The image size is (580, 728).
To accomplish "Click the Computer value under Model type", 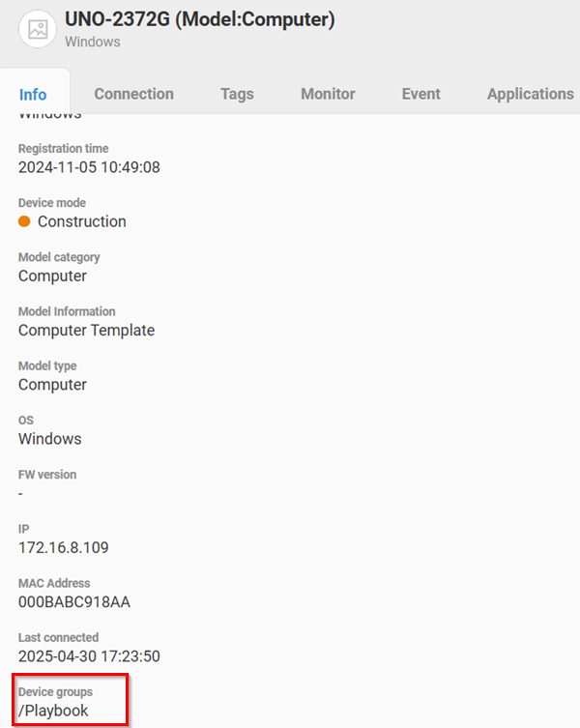I will (x=52, y=384).
